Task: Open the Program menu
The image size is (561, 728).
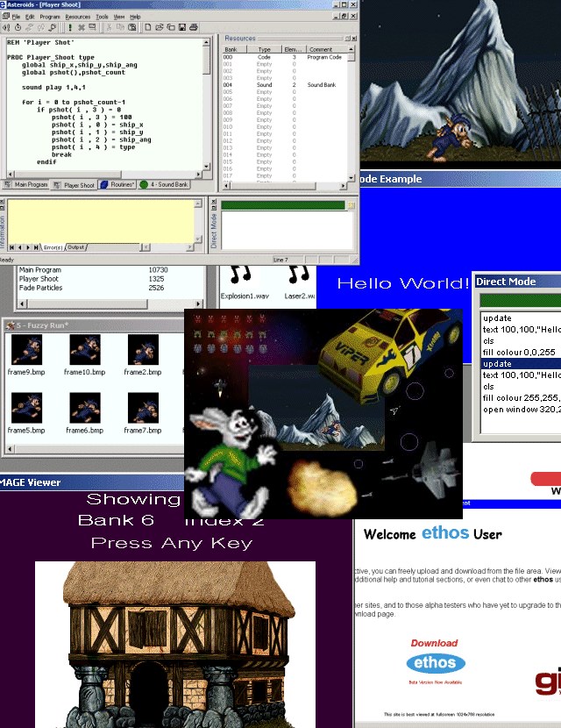Action: [x=50, y=17]
